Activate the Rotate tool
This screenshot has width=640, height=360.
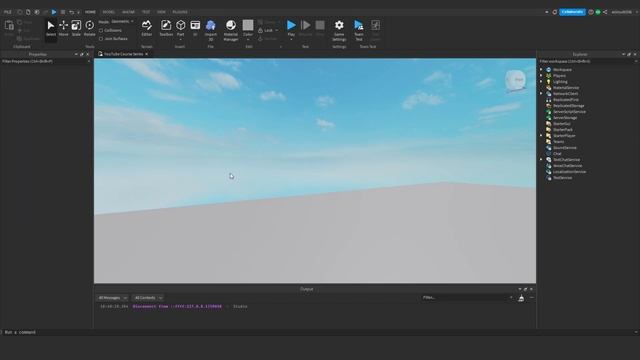pyautogui.click(x=89, y=28)
